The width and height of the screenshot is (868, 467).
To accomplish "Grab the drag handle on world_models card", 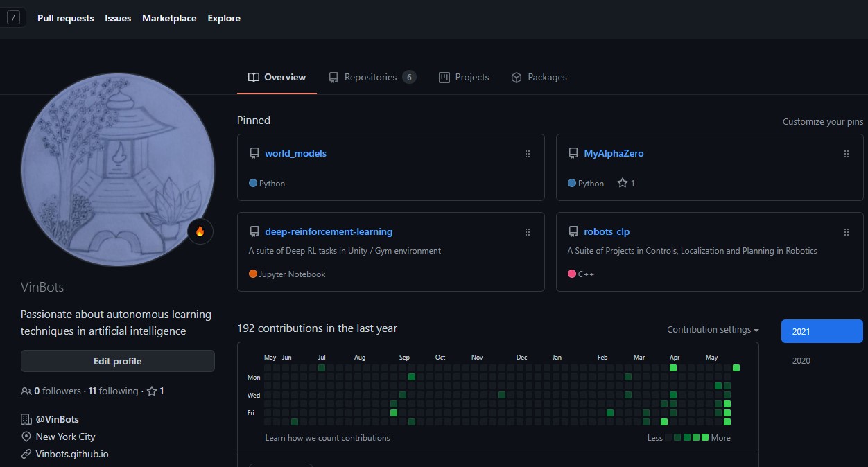I will pos(528,155).
